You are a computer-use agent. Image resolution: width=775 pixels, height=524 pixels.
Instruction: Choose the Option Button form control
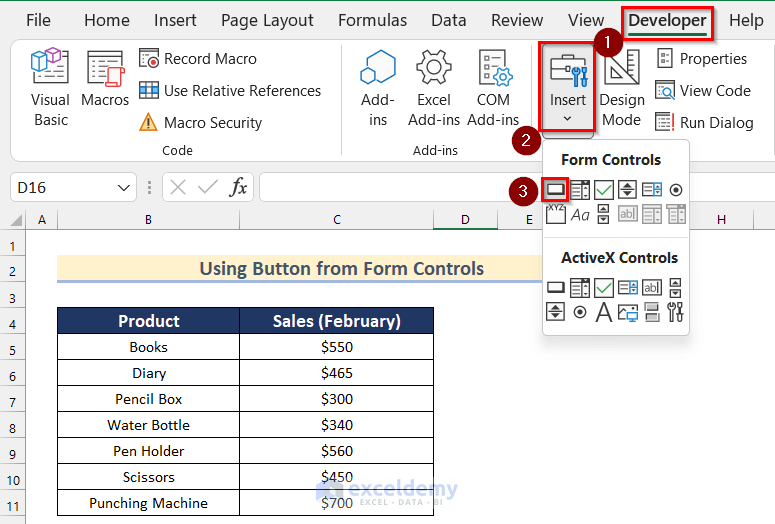676,189
